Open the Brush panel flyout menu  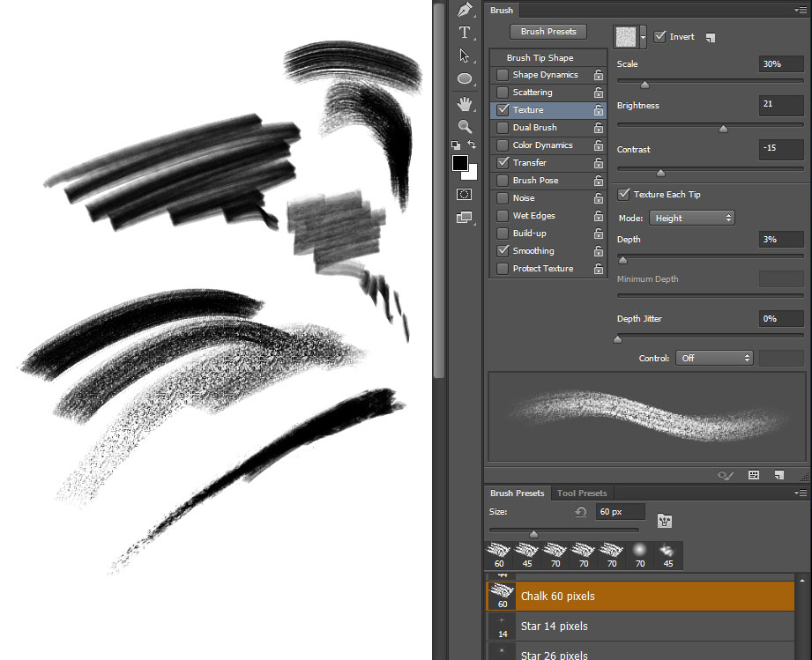801,10
